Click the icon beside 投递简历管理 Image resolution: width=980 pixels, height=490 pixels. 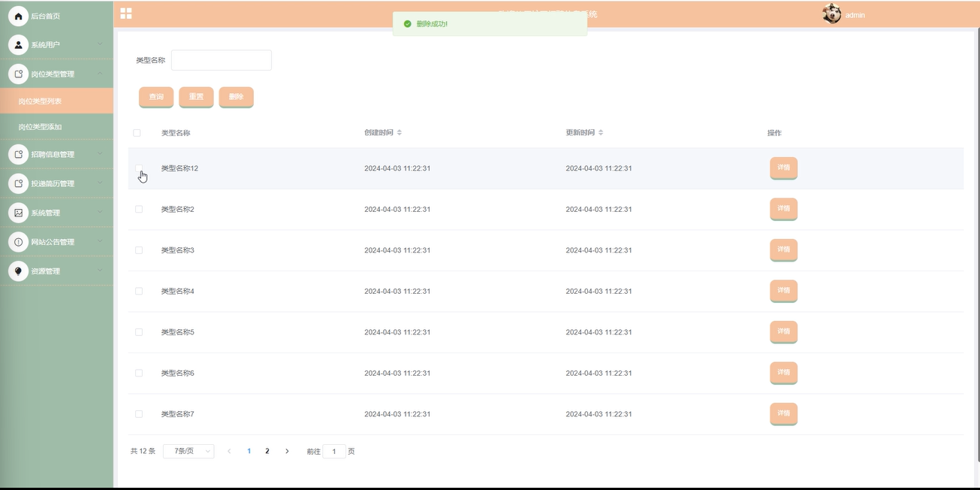18,183
